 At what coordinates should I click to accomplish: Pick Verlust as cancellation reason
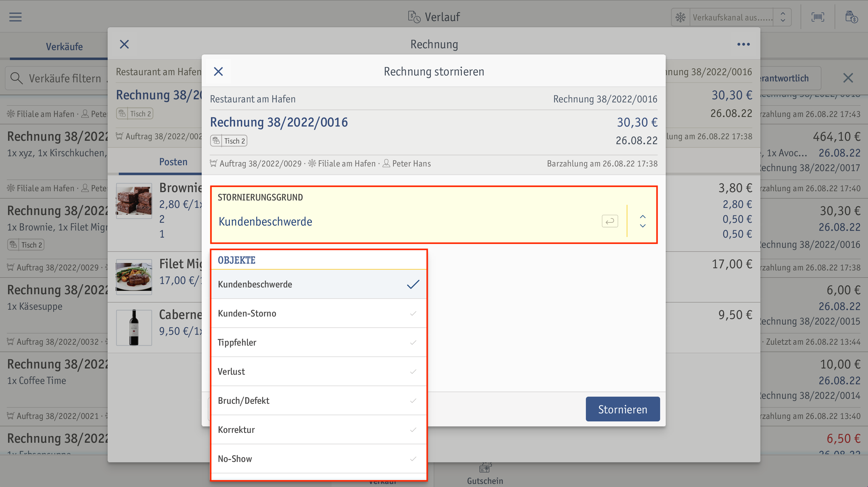coord(318,371)
